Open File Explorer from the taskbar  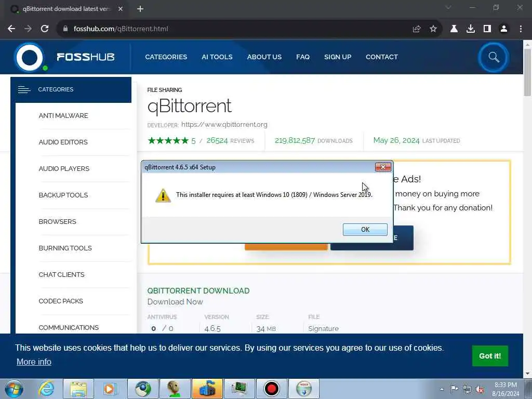tap(78, 389)
